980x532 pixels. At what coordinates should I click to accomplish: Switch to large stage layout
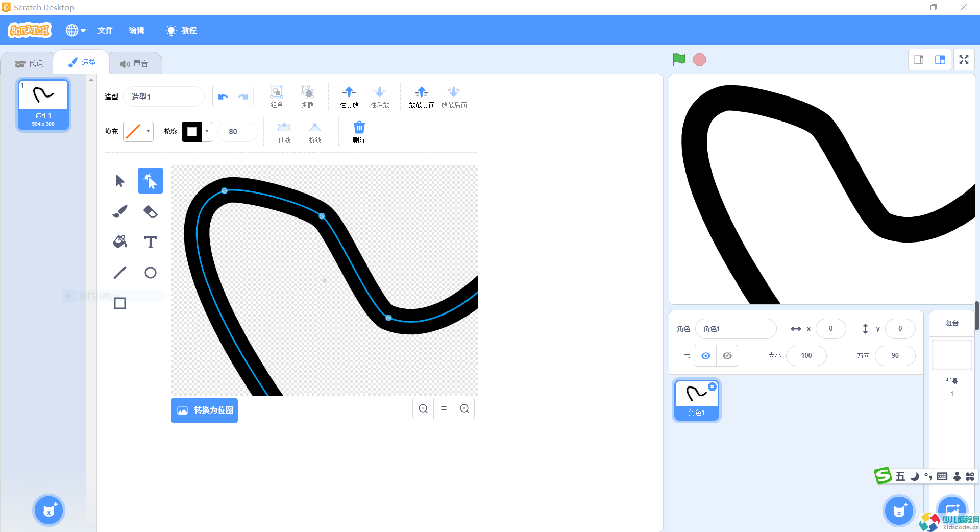[940, 60]
